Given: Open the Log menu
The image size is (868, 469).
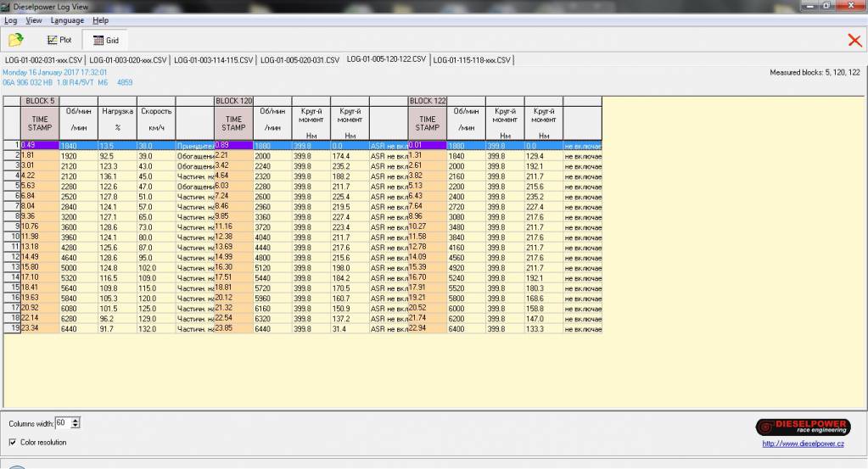Looking at the screenshot, I should coord(10,20).
